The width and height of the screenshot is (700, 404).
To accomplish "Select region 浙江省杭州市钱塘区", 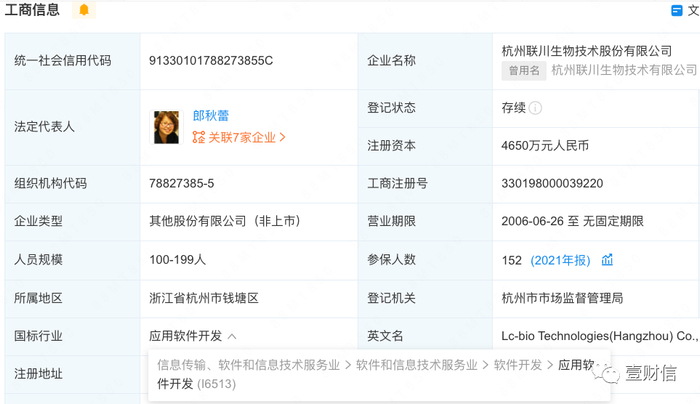I will click(x=204, y=298).
